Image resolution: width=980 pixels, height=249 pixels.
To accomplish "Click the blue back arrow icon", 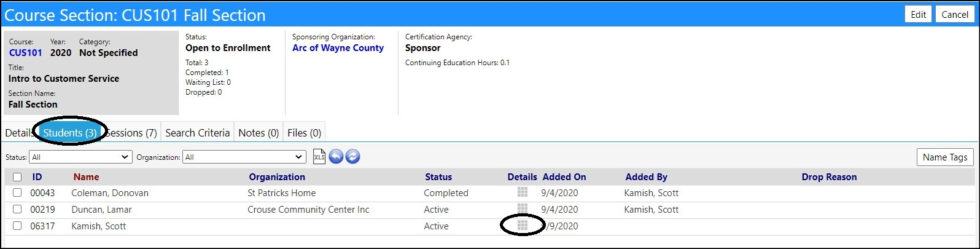I will point(336,157).
